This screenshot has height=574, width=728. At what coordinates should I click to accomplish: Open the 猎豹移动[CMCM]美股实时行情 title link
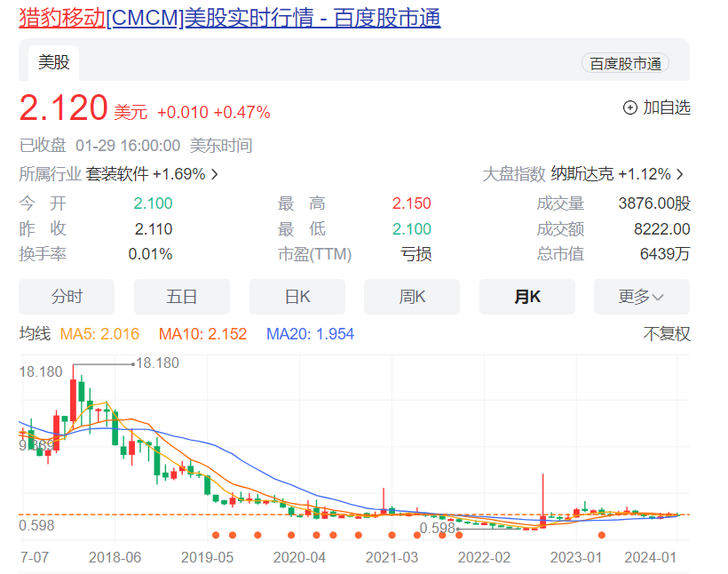(229, 18)
